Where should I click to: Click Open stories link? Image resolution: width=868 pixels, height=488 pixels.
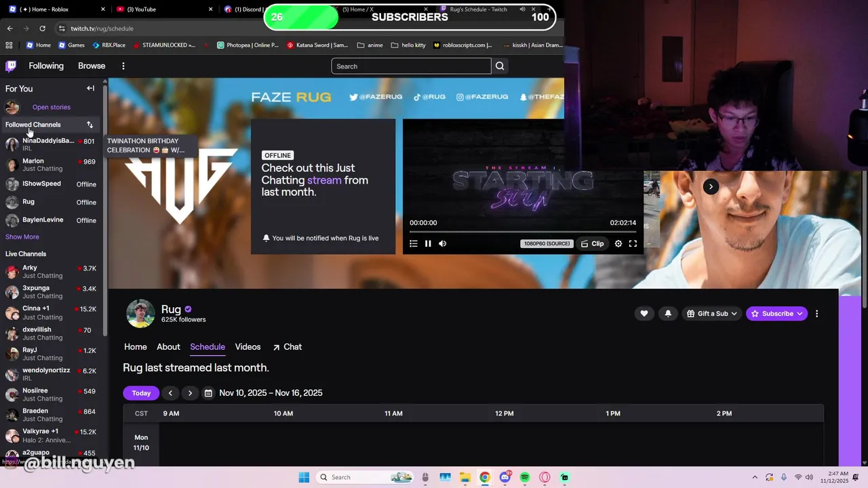click(52, 107)
